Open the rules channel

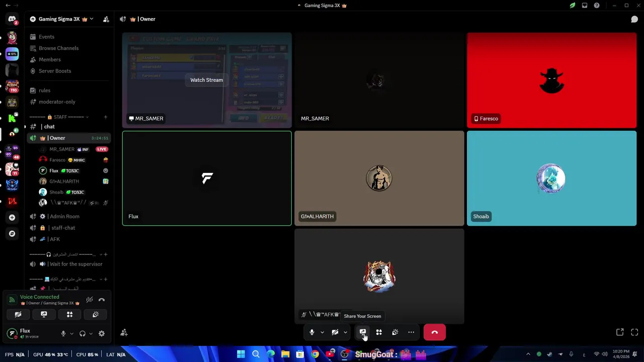pos(68,90)
